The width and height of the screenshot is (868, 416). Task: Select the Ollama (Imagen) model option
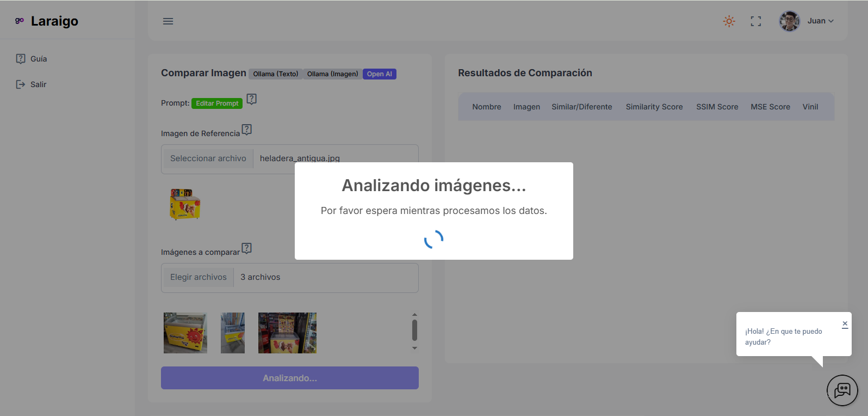point(332,74)
